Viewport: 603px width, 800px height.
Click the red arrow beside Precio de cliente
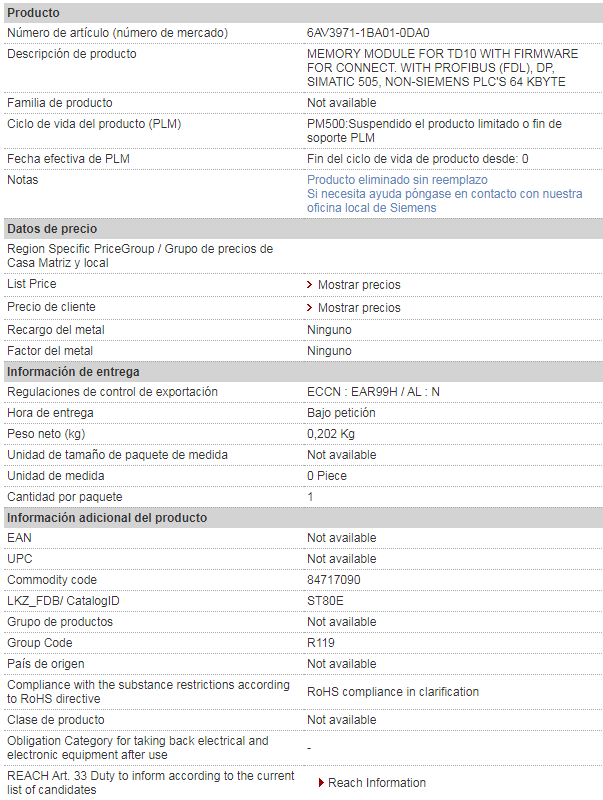(309, 308)
